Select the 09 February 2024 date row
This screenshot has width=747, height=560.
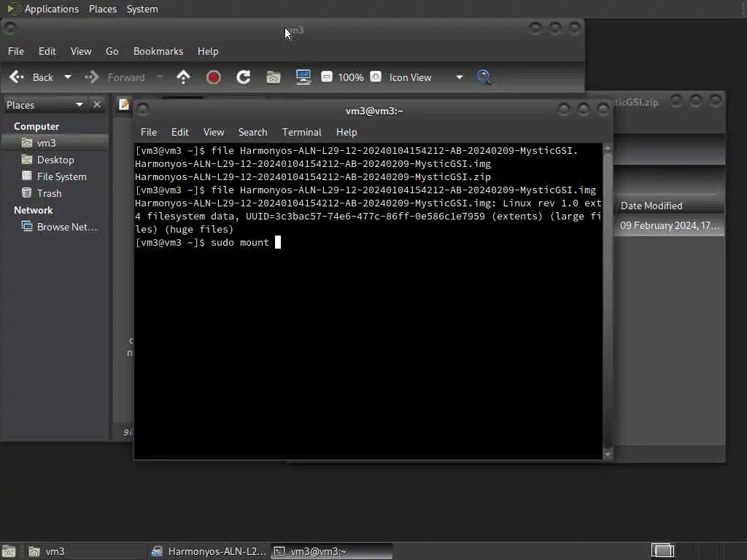pyautogui.click(x=670, y=226)
